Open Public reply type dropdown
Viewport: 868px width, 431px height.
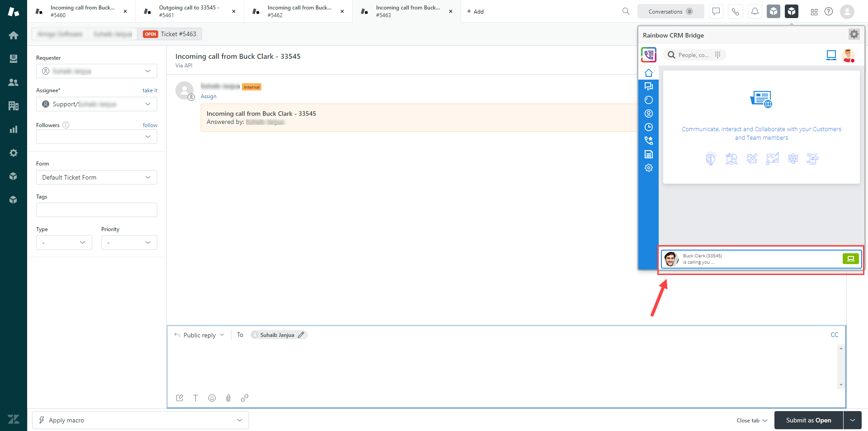[x=199, y=335]
